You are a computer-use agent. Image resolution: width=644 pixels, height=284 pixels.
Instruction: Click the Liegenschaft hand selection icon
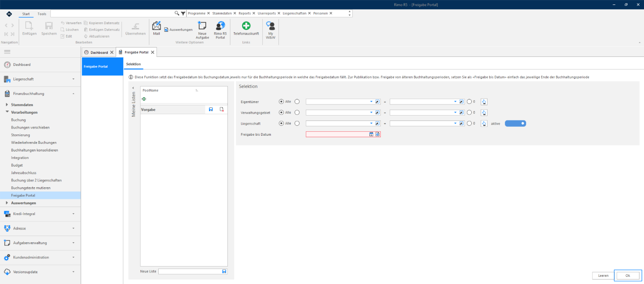coord(484,123)
